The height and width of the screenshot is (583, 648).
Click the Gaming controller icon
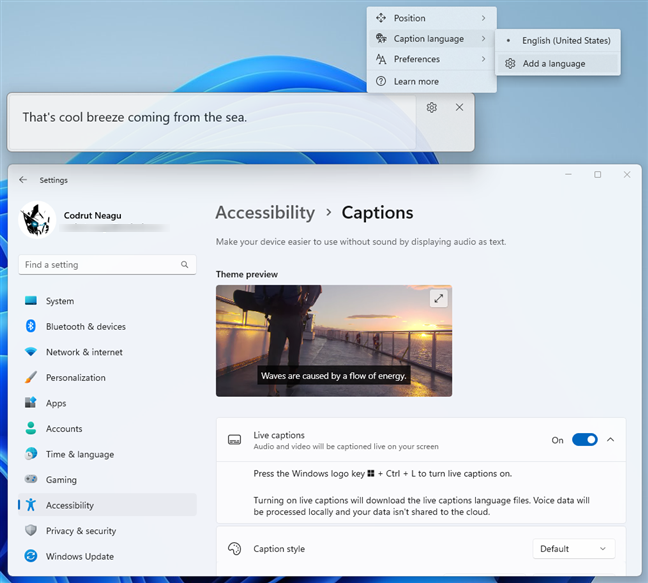(31, 479)
